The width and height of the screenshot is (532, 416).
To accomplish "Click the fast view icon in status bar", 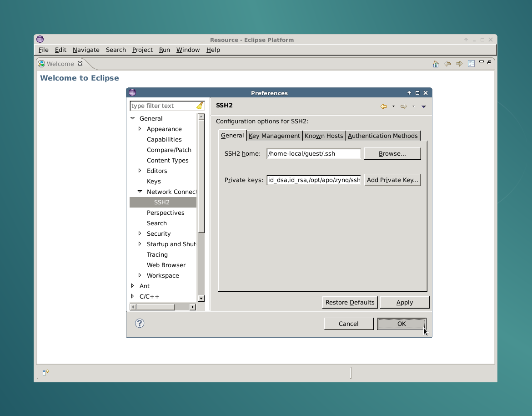I will (x=45, y=373).
